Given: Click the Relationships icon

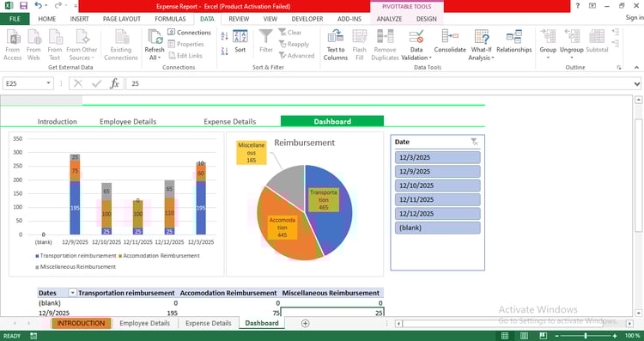Looking at the screenshot, I should point(514,41).
